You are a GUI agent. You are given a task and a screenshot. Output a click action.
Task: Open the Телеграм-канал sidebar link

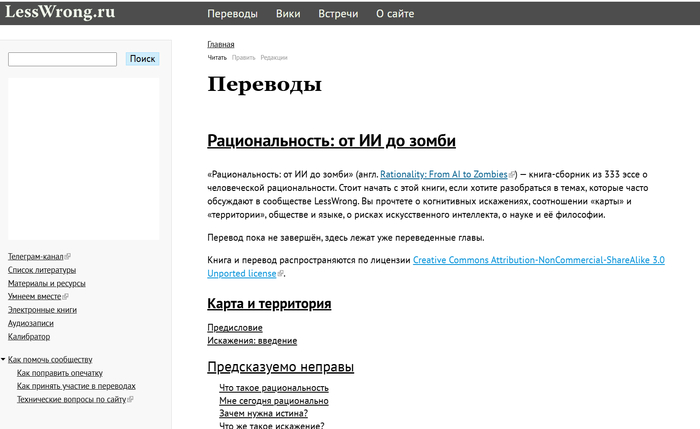point(37,256)
